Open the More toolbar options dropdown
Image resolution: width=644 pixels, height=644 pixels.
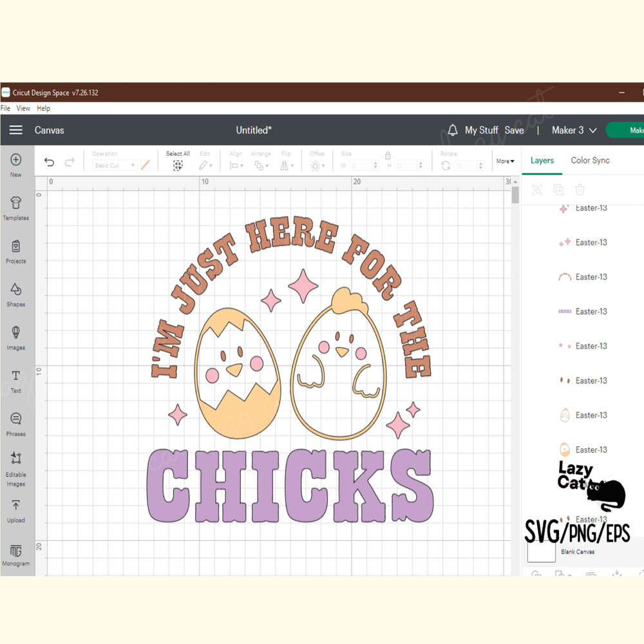(504, 160)
